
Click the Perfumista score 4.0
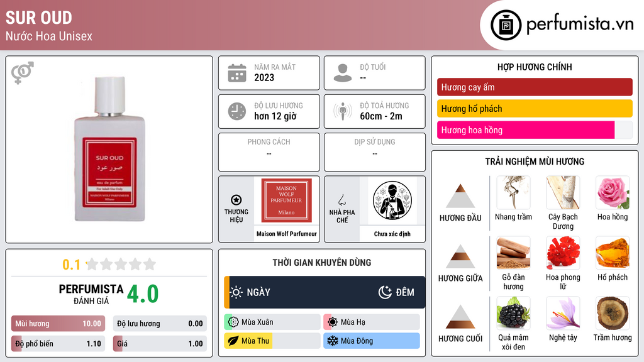coord(143,293)
